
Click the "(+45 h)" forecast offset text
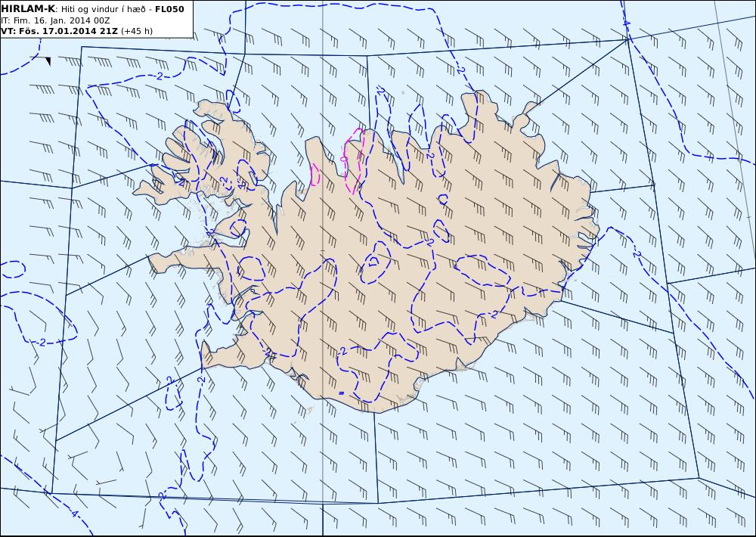coord(137,31)
